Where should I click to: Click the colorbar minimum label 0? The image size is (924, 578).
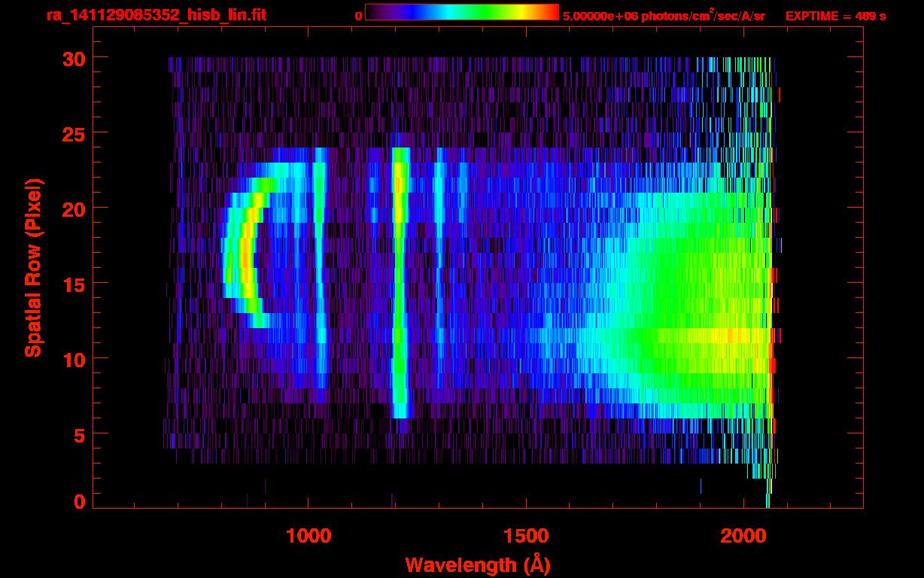[358, 16]
